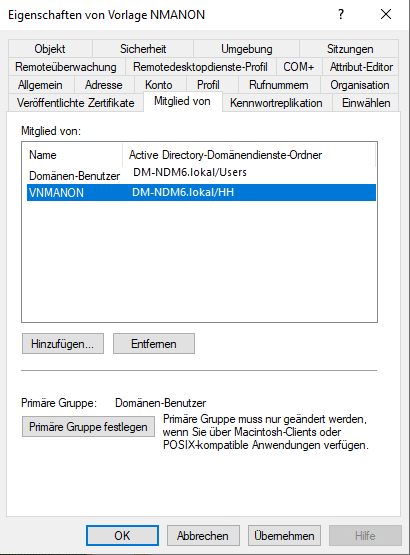Switch to the Kennwortreplikation tab
Image resolution: width=410 pixels, height=555 pixels.
coord(276,103)
